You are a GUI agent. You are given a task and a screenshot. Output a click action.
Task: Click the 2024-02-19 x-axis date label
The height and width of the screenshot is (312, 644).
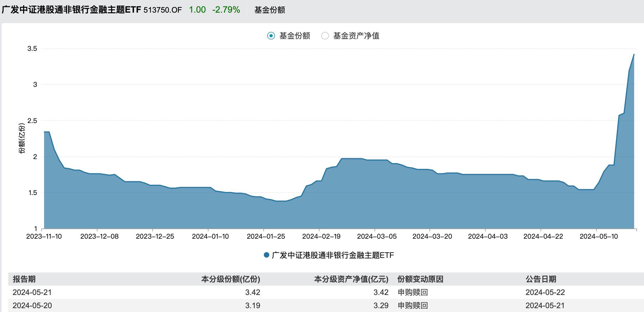[x=321, y=236]
